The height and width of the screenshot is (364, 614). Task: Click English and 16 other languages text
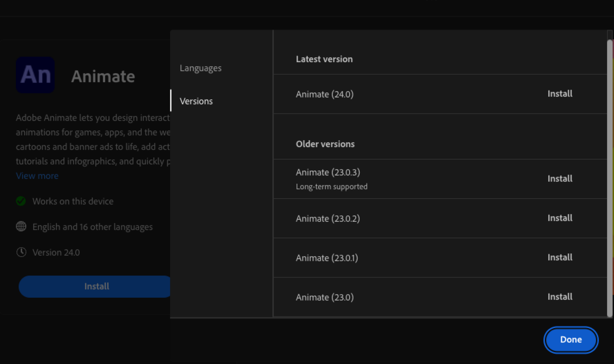92,227
